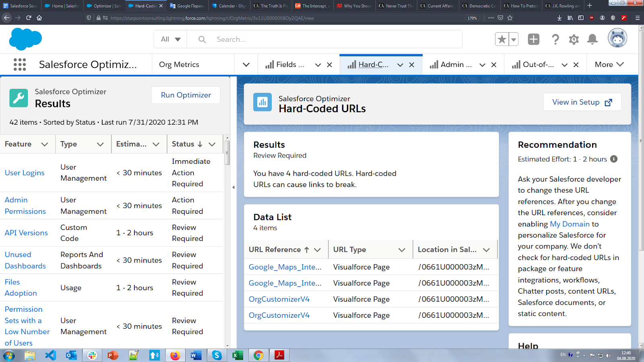Image resolution: width=644 pixels, height=362 pixels.
Task: Open the Admin Permissions feature link
Action: click(25, 206)
